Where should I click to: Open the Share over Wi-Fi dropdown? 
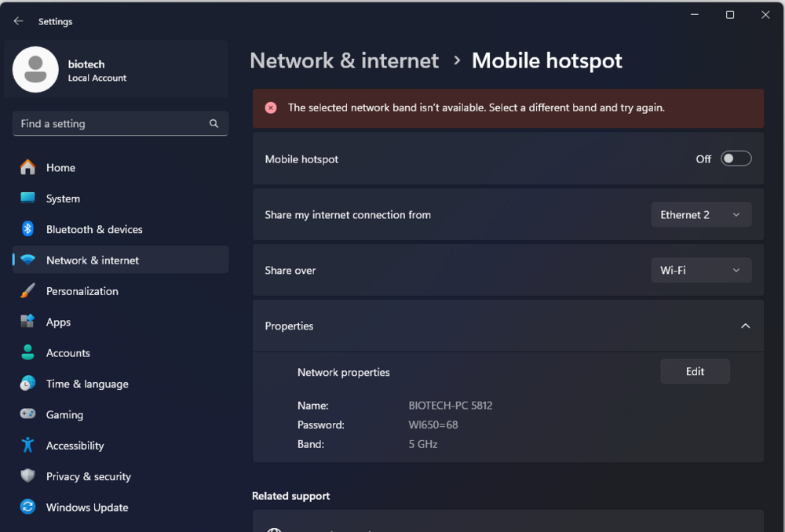pyautogui.click(x=701, y=270)
